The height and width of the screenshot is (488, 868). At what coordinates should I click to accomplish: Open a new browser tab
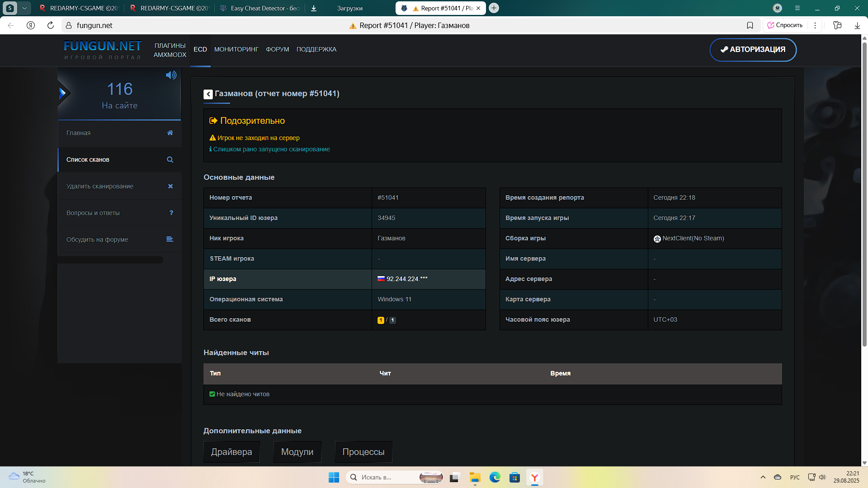[494, 8]
